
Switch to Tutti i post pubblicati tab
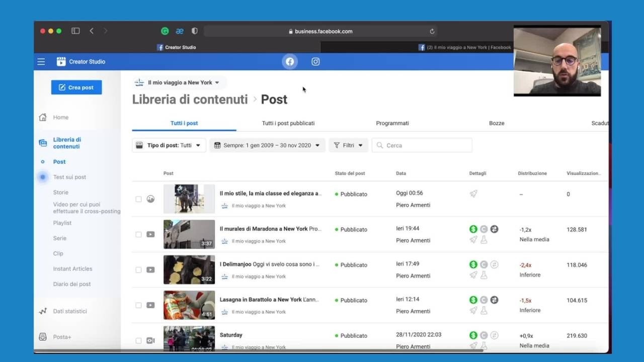[288, 123]
